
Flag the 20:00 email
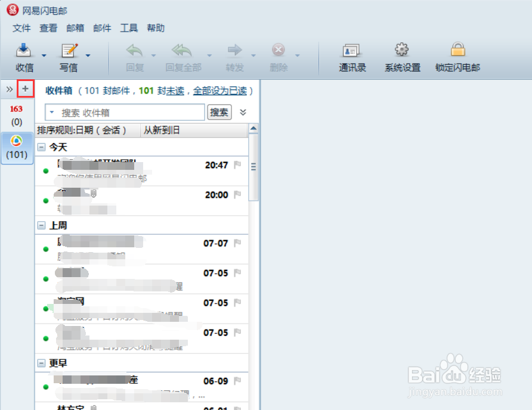(237, 195)
